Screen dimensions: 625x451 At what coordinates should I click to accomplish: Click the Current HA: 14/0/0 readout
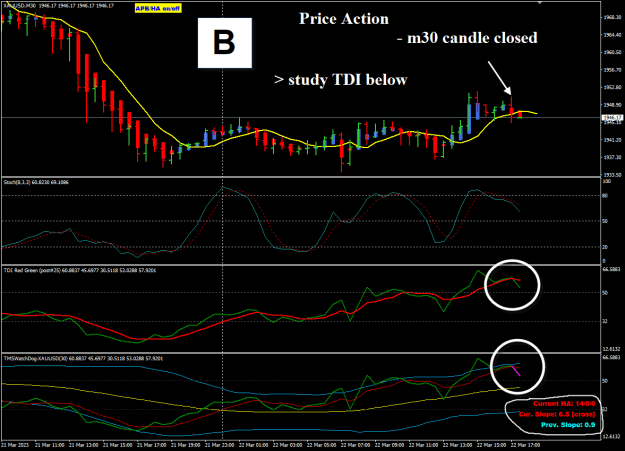coord(564,404)
